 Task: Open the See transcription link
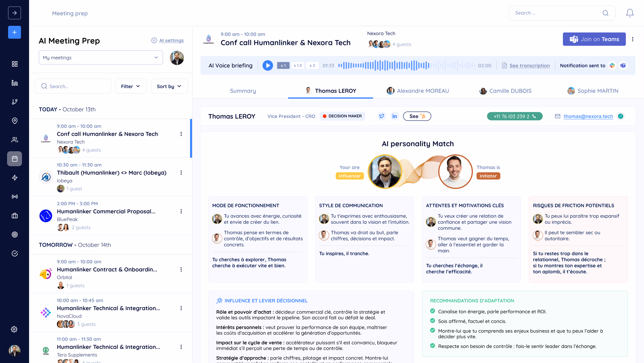[x=529, y=66]
